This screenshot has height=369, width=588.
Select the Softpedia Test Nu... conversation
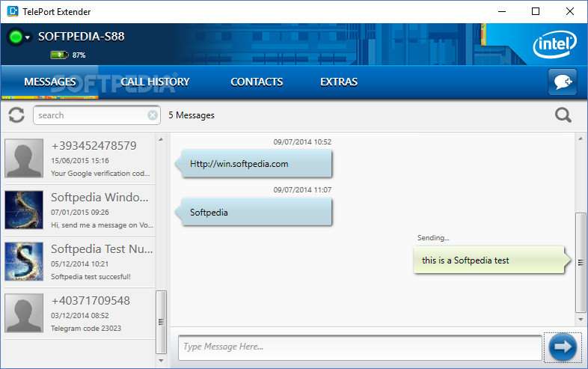tap(79, 262)
